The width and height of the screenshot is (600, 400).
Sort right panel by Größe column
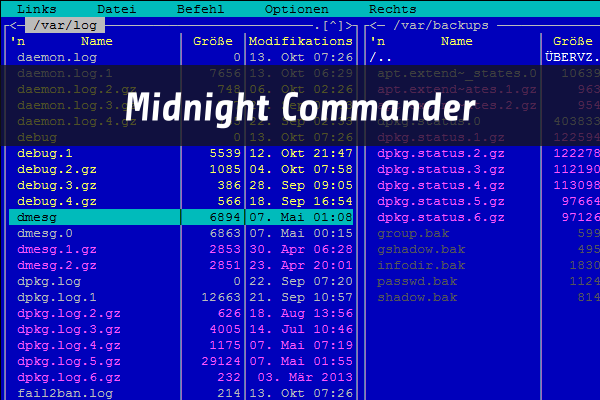[573, 41]
